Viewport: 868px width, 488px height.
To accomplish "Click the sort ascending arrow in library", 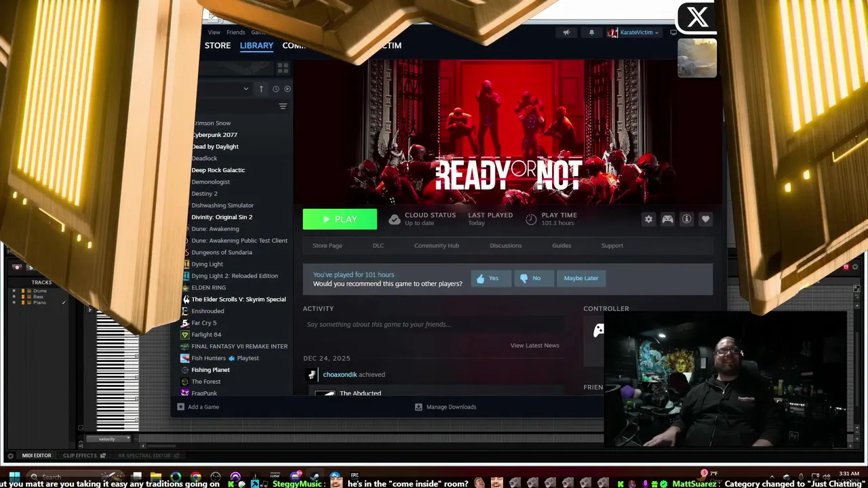I will tap(261, 89).
